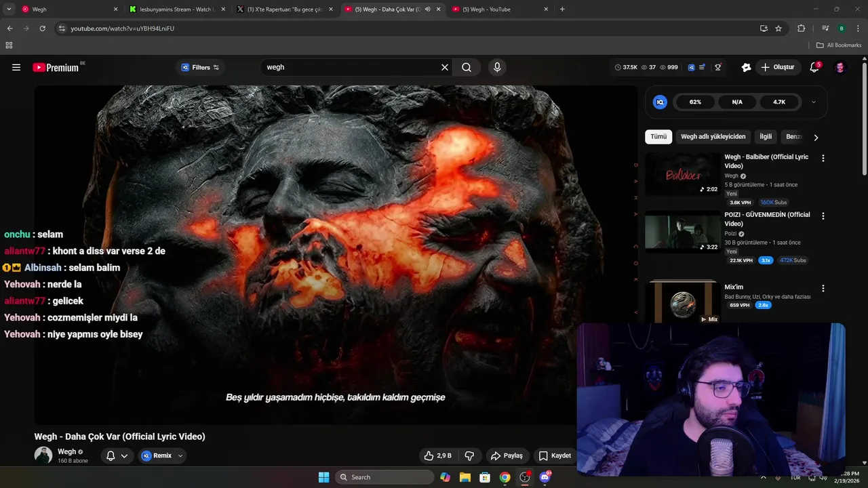Click the vidIQ logo in score panel

click(x=660, y=102)
